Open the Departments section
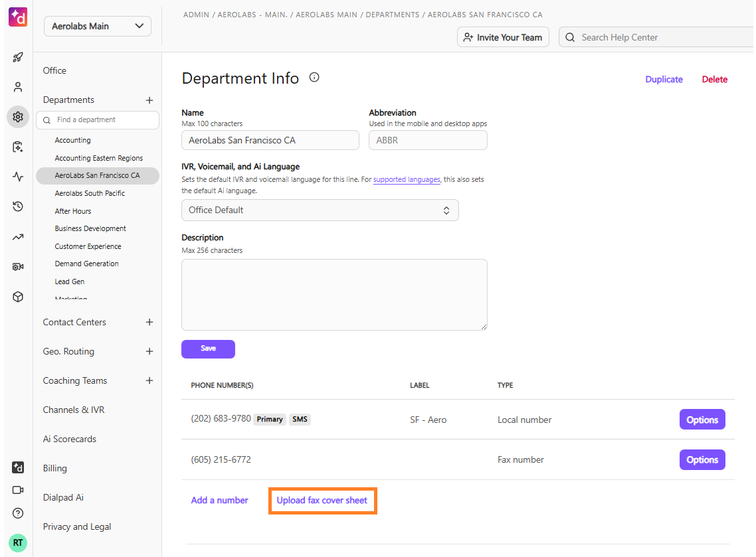Image resolution: width=756 pixels, height=557 pixels. 68,100
